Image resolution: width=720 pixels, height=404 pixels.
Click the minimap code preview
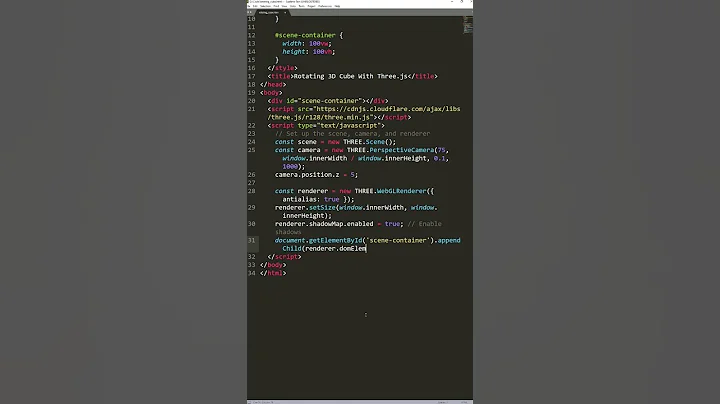pos(467,24)
